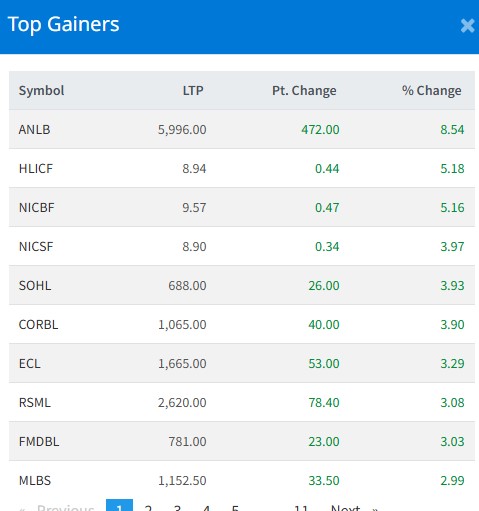Go to pagination page 2
Viewport: 479px width, 511px height.
pyautogui.click(x=148, y=507)
